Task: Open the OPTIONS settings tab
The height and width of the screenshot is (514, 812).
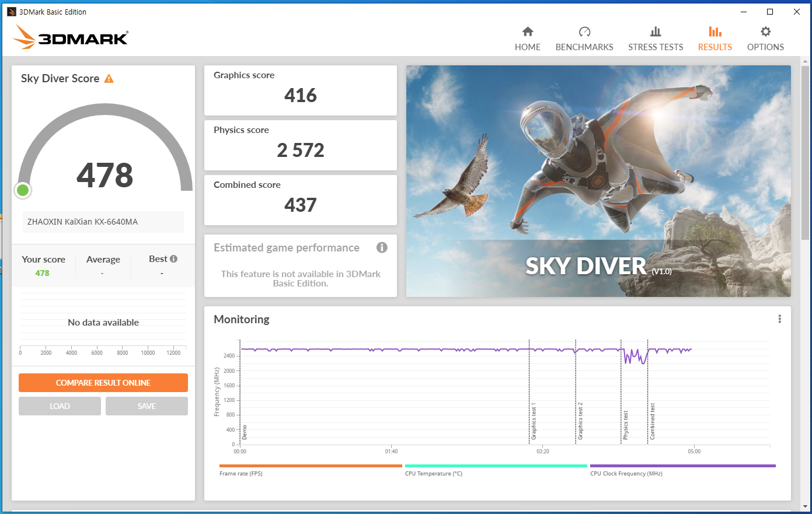Action: (x=765, y=39)
